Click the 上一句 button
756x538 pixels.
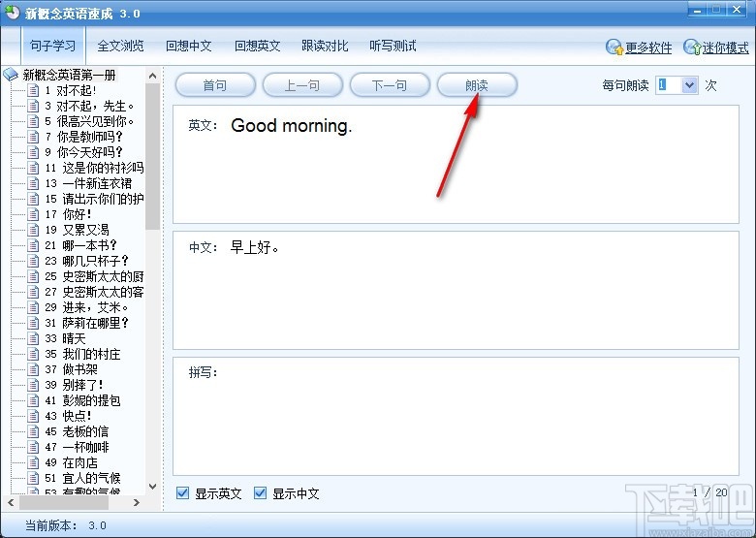point(302,85)
